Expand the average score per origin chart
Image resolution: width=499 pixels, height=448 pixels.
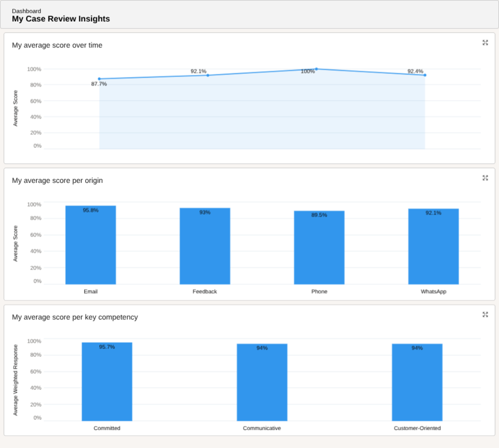pos(485,178)
